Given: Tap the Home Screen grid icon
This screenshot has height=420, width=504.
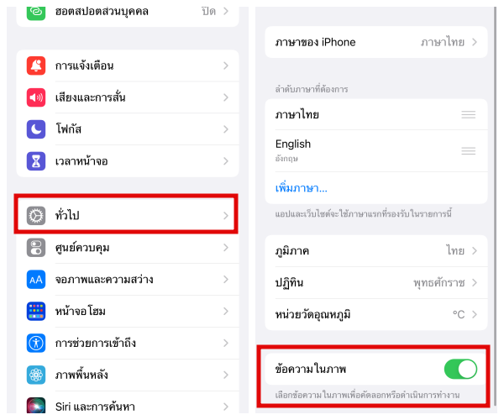Looking at the screenshot, I should click(x=36, y=311).
